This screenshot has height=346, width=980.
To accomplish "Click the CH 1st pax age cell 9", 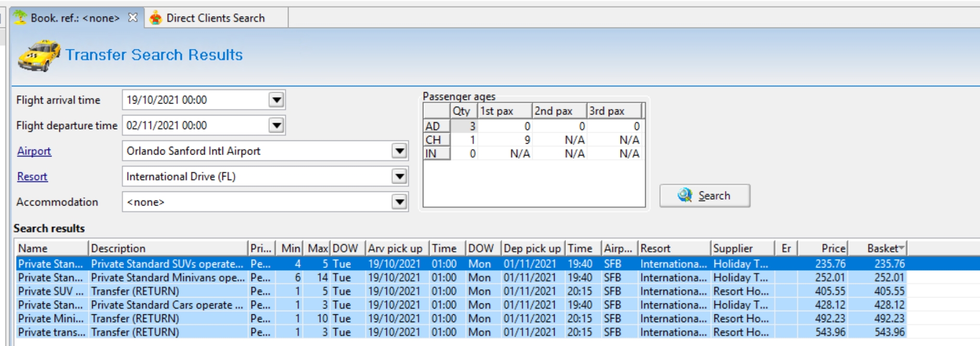I will [x=505, y=139].
